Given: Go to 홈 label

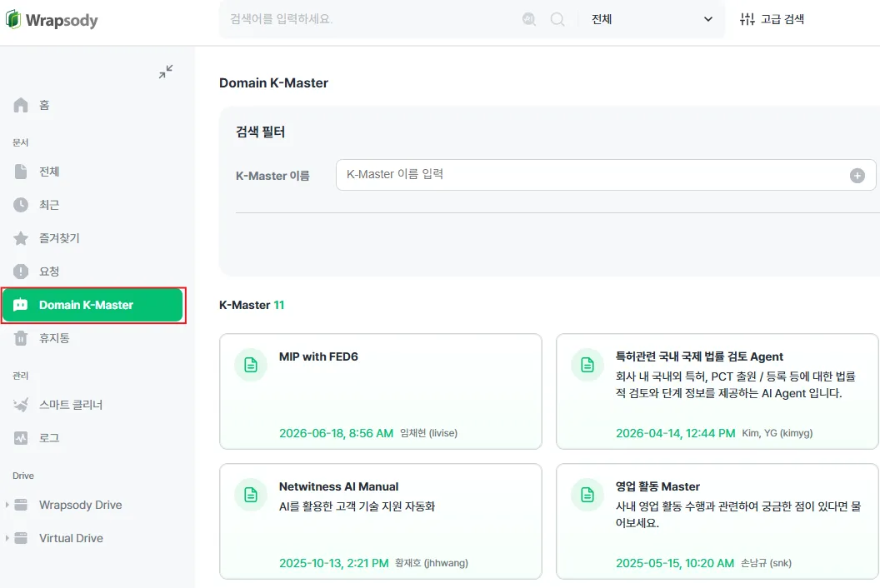Looking at the screenshot, I should click(x=44, y=105).
